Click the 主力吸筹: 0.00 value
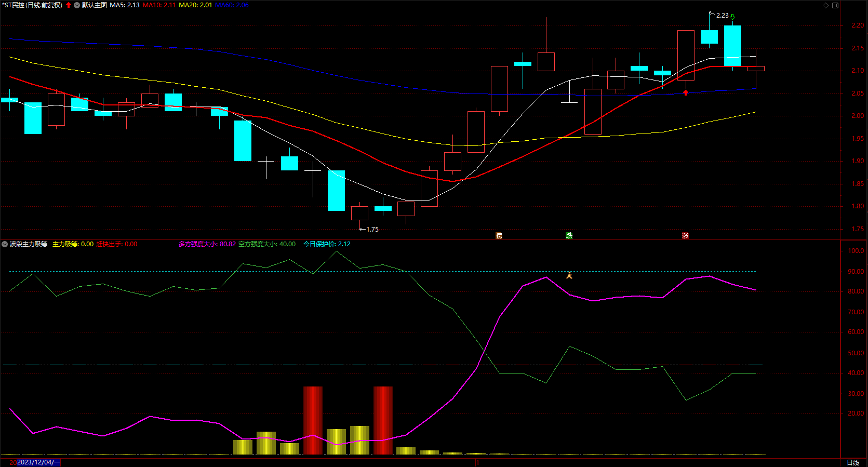Image resolution: width=868 pixels, height=467 pixels. (x=73, y=244)
